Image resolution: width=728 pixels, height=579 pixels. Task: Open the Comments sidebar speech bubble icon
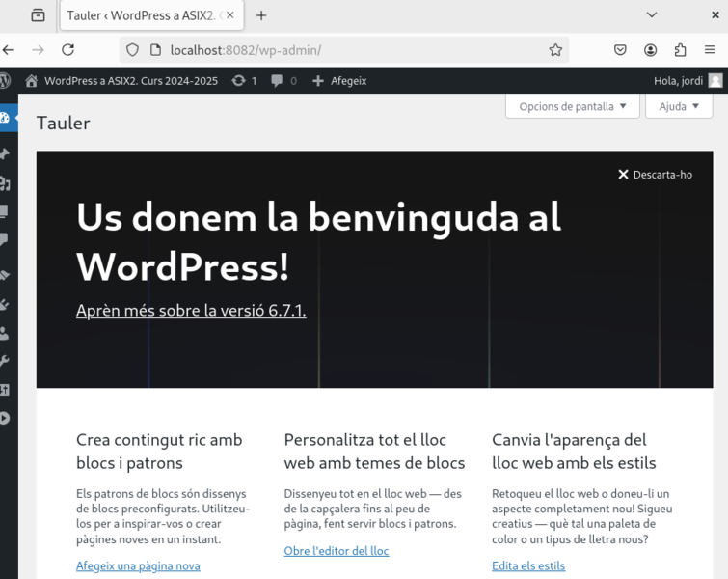click(x=4, y=239)
